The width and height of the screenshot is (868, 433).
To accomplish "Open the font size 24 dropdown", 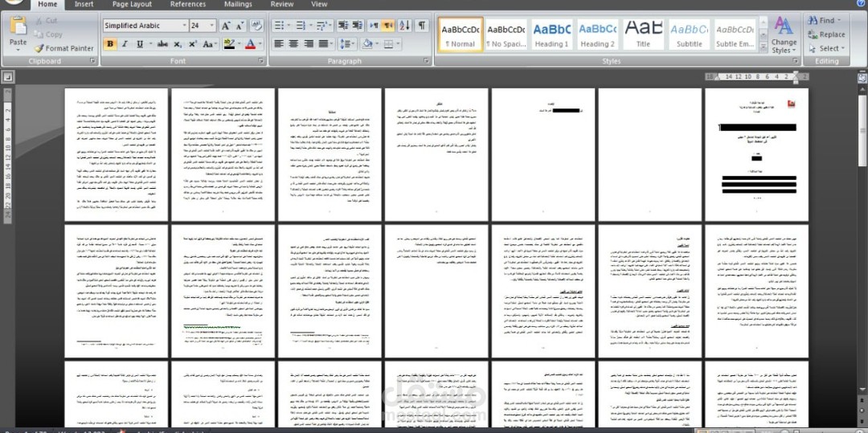I will coord(212,26).
